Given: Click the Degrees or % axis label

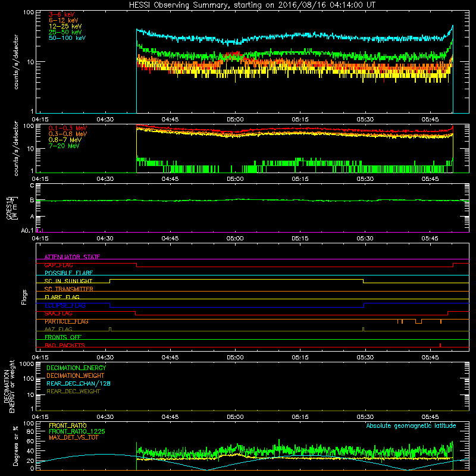Looking at the screenshot, I should coord(15,446).
